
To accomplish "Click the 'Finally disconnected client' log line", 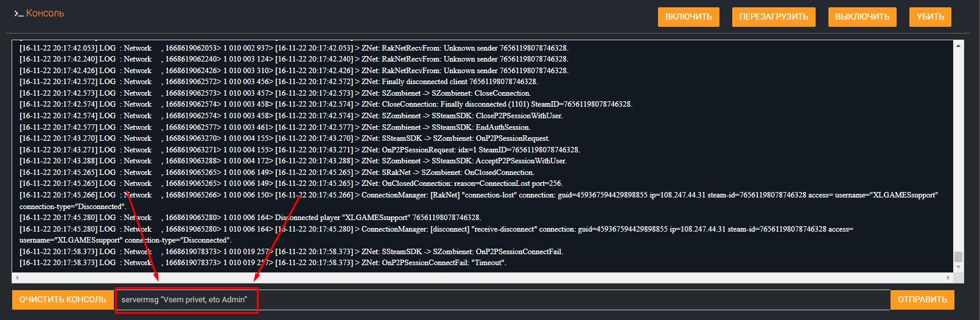I will (460, 82).
